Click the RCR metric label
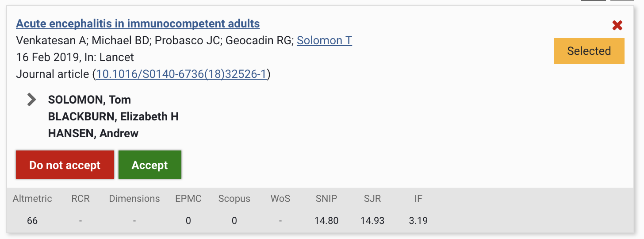The width and height of the screenshot is (644, 239). (80, 199)
